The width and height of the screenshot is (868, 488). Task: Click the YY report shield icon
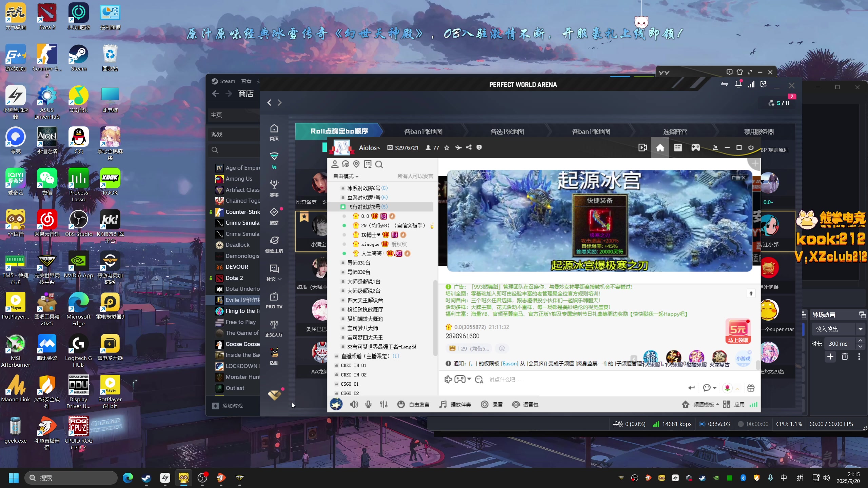pos(479,147)
